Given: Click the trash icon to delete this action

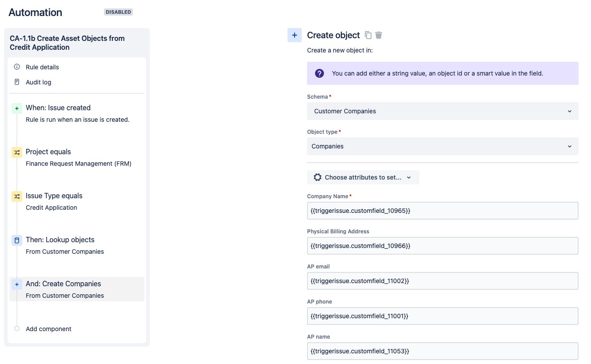Looking at the screenshot, I should pos(378,35).
